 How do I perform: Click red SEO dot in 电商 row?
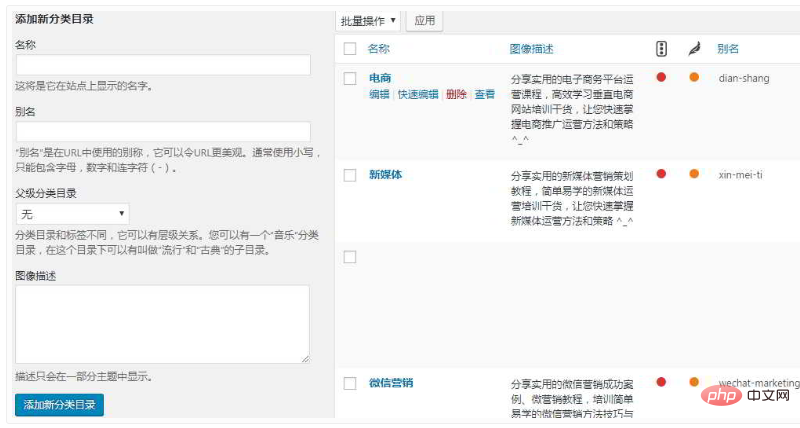[661, 78]
